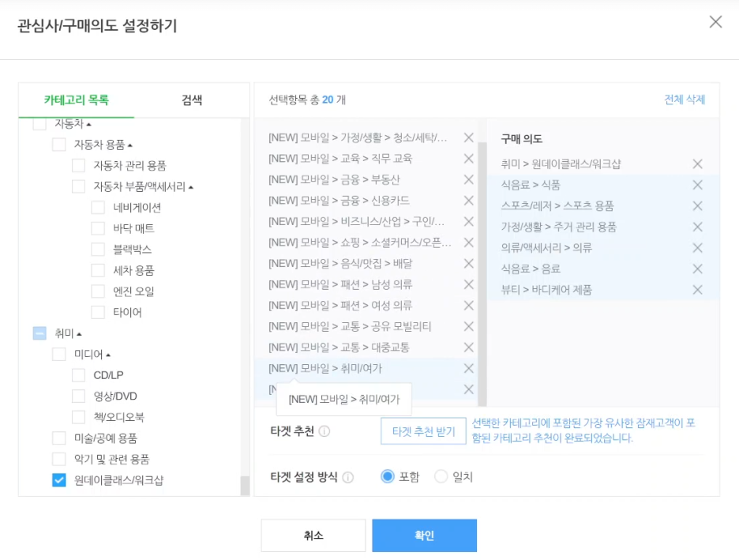Collapse the 자동차 용품 subcategory arrow
The width and height of the screenshot is (739, 560).
[130, 145]
